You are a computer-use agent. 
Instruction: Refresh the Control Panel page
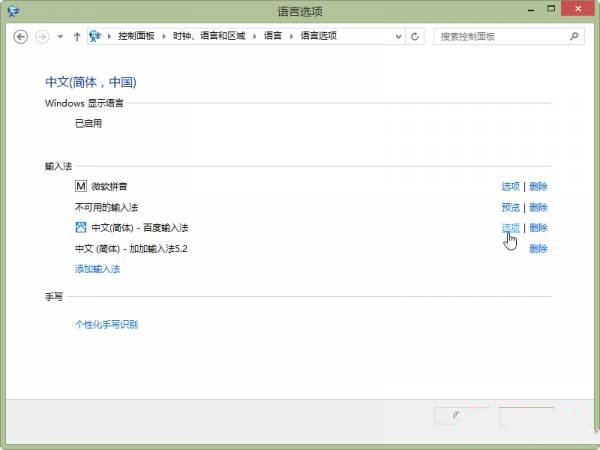coord(415,36)
